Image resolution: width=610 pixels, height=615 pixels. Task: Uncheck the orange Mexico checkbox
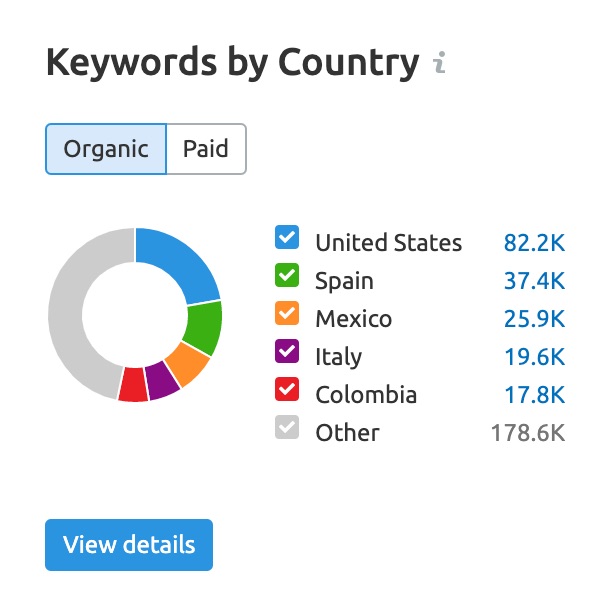click(286, 314)
